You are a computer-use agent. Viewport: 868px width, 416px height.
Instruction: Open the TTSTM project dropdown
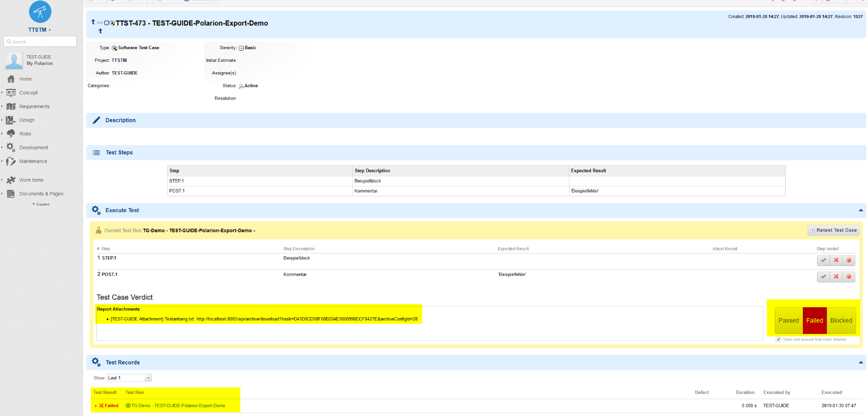39,30
